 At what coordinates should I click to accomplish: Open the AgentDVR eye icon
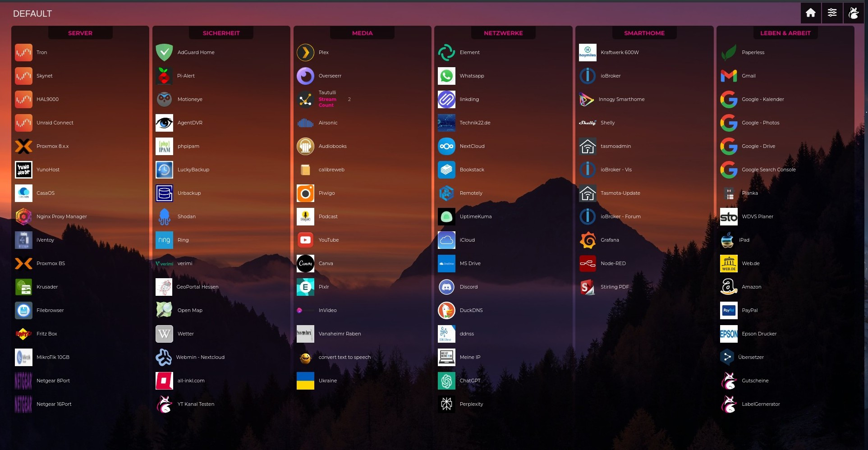click(164, 123)
